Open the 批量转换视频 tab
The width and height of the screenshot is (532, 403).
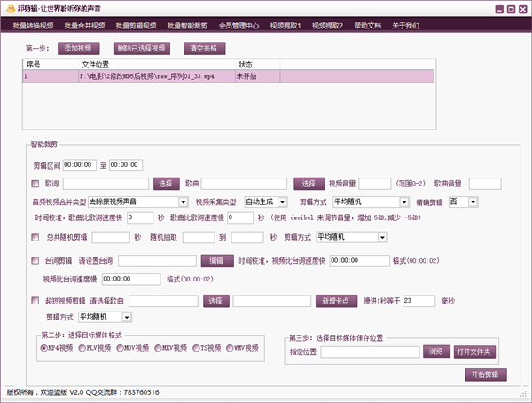click(33, 26)
